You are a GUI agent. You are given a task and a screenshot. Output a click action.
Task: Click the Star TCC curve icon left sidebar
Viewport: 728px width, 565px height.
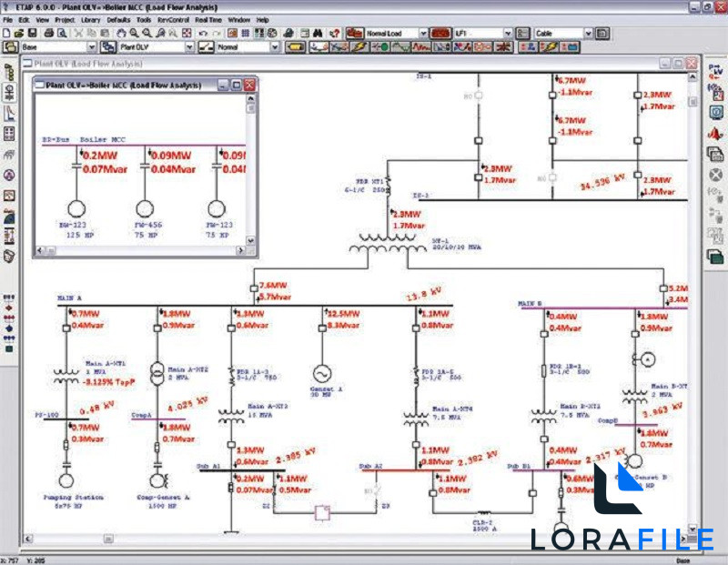pyautogui.click(x=9, y=114)
